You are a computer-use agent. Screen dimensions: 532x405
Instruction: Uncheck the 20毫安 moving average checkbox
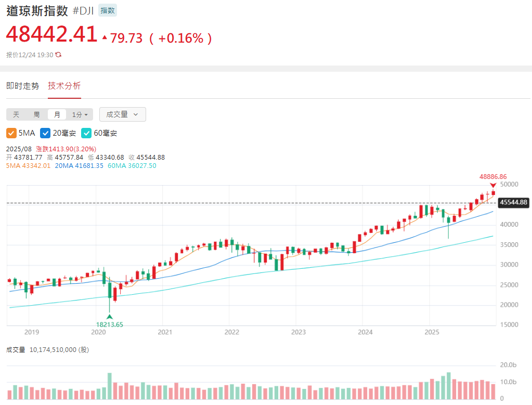pos(45,133)
